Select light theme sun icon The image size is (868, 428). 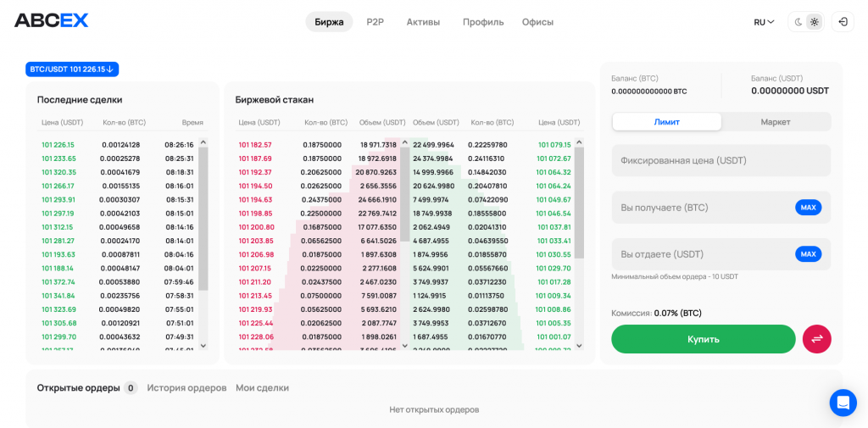814,22
